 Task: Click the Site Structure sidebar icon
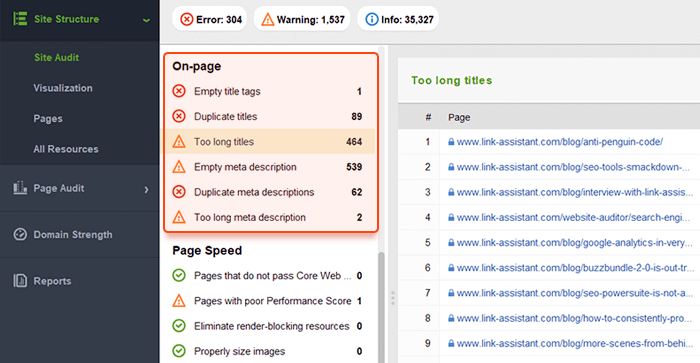pos(20,19)
